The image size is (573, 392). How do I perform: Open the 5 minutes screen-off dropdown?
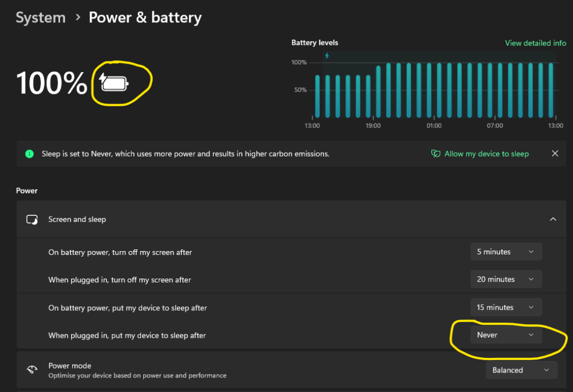pyautogui.click(x=506, y=252)
